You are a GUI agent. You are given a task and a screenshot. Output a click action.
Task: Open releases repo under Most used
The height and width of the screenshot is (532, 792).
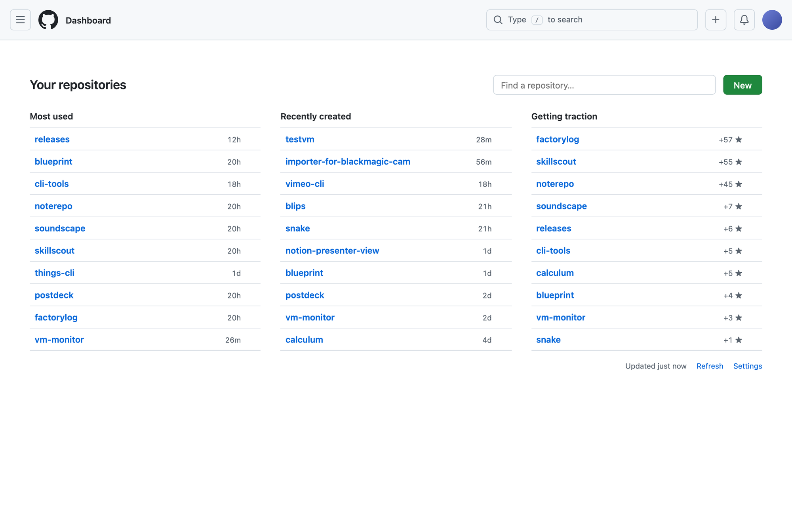(52, 139)
